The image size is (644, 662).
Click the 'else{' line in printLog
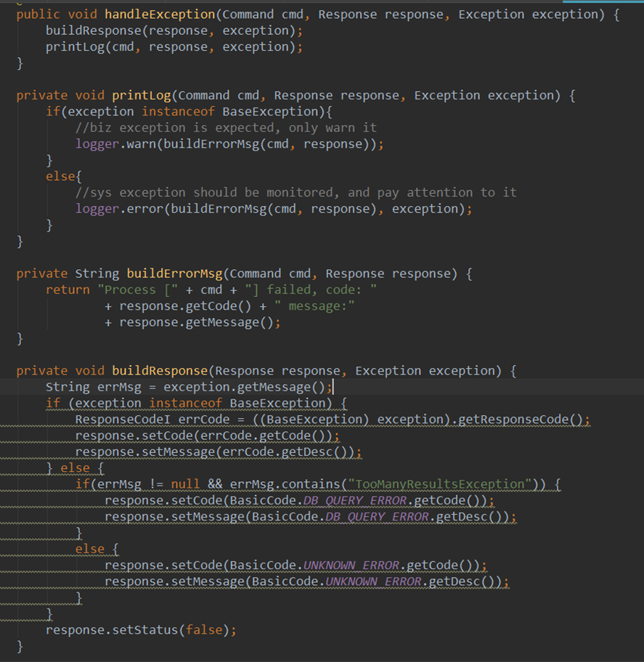pos(63,176)
